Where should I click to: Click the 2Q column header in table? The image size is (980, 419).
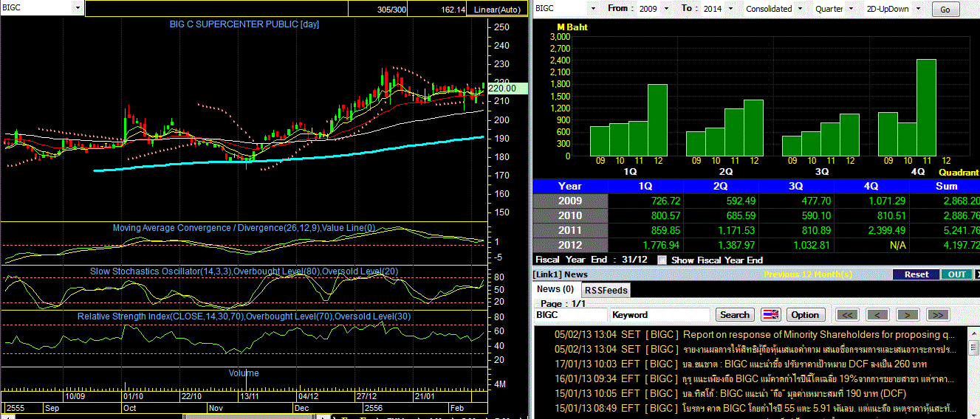[721, 186]
